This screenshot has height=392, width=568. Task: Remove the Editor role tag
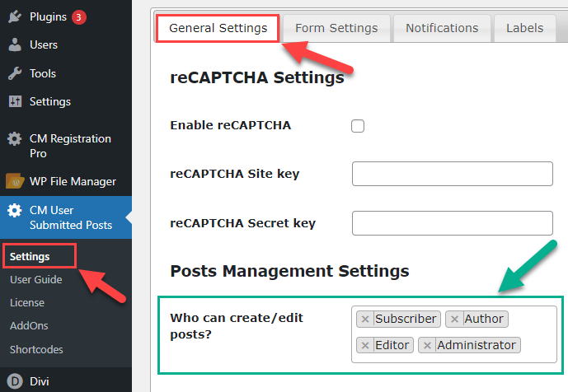(365, 345)
